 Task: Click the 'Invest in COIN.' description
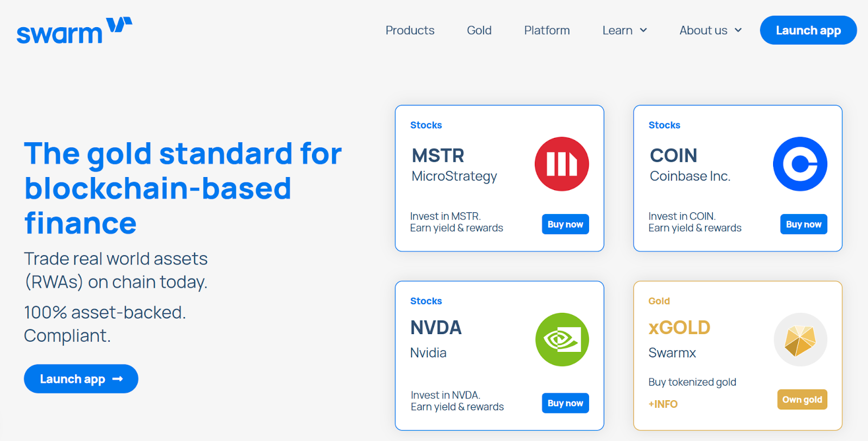coord(682,216)
